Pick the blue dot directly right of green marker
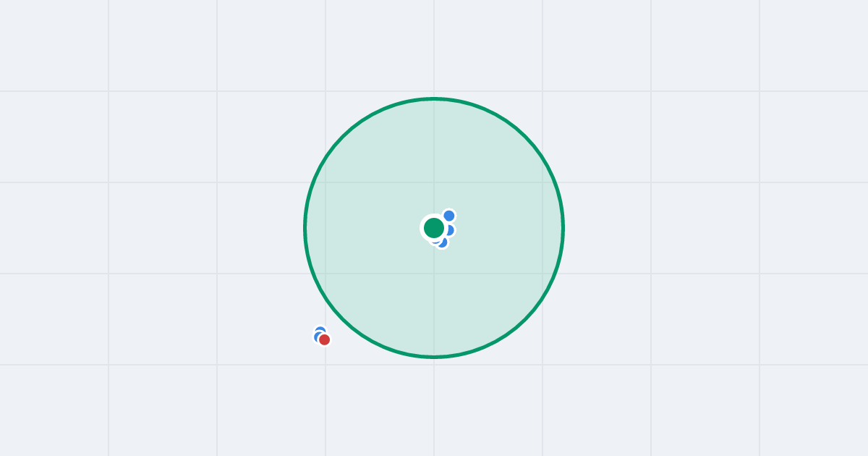 (x=450, y=230)
